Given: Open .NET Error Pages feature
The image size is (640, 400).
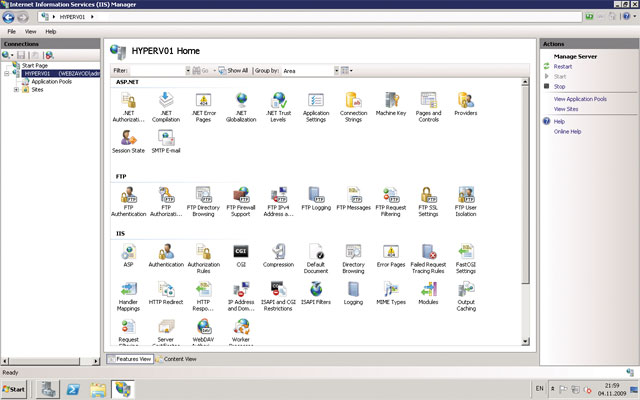Looking at the screenshot, I should (x=203, y=107).
